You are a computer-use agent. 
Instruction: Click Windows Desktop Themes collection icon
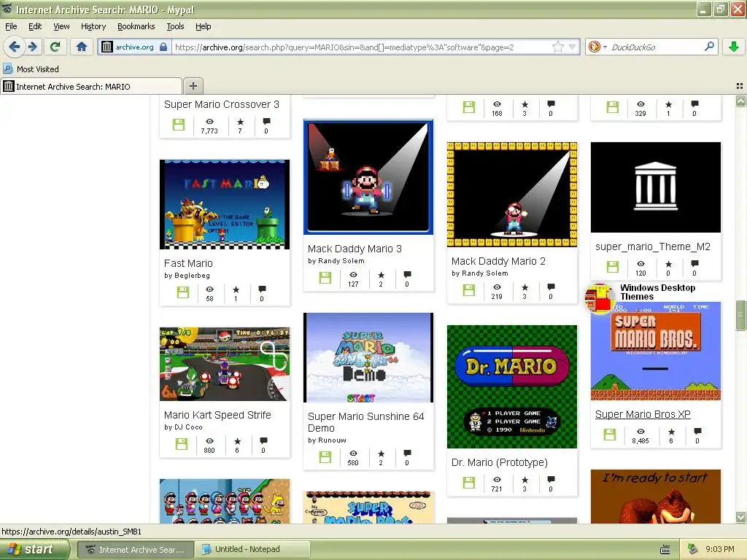[x=600, y=298]
